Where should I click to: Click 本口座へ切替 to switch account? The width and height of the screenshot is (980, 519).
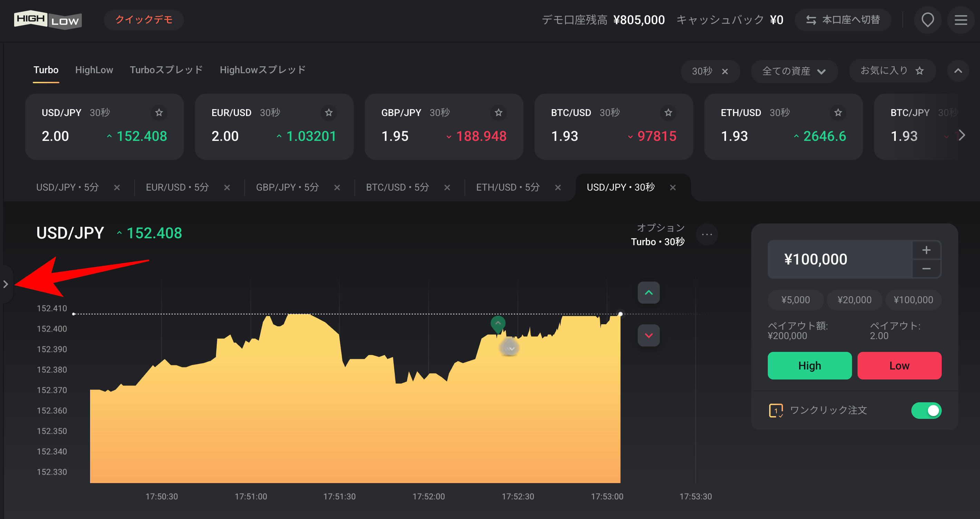(x=843, y=20)
